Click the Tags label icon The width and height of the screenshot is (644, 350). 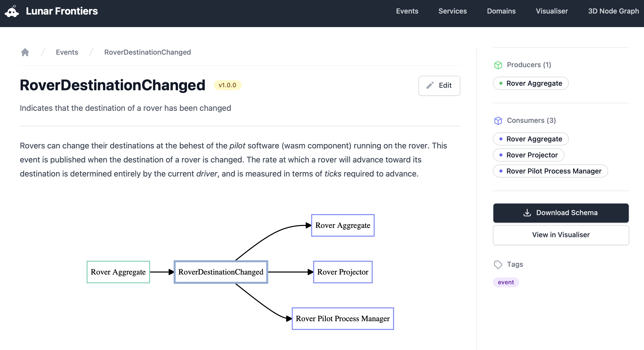[x=498, y=265]
